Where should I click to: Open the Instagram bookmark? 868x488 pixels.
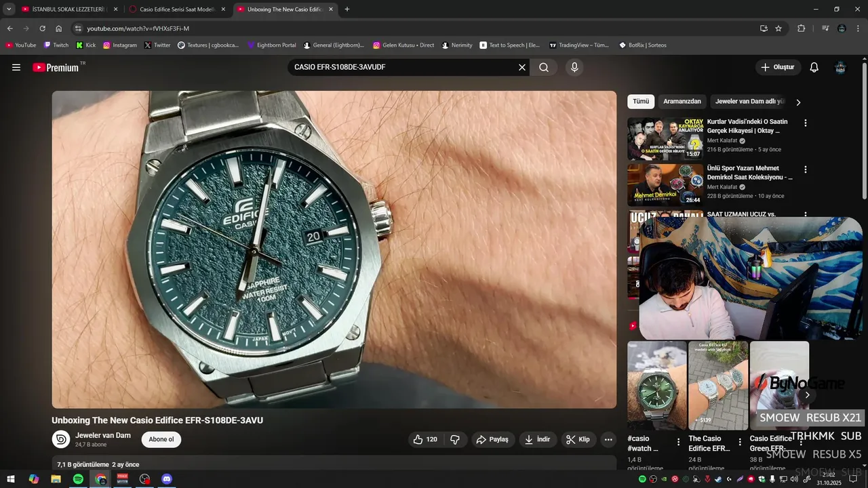click(x=120, y=45)
